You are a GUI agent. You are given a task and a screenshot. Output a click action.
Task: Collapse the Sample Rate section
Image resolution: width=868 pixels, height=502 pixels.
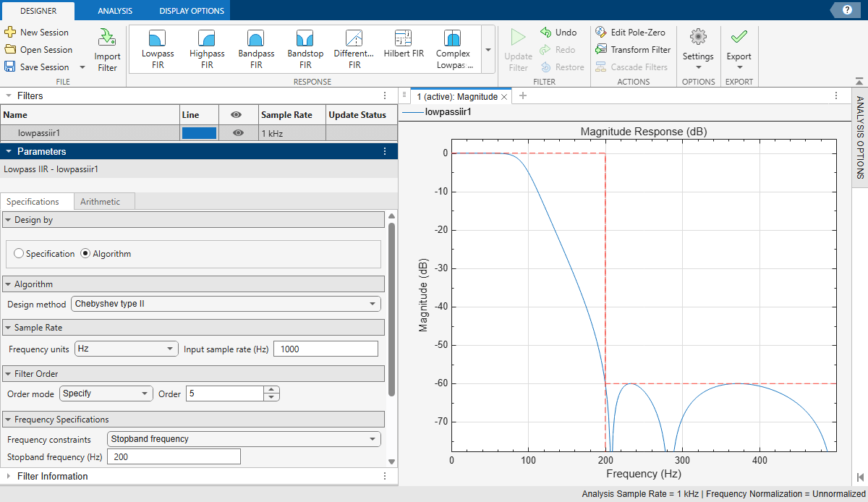pos(8,328)
